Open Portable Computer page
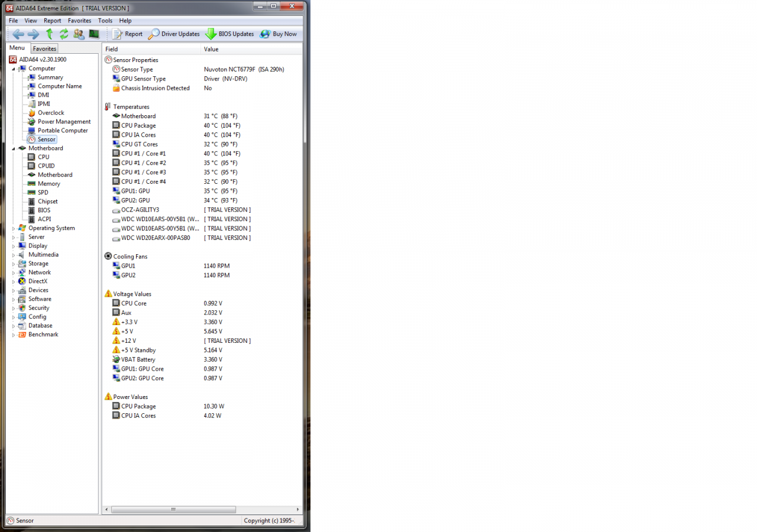The width and height of the screenshot is (757, 532). pyautogui.click(x=63, y=131)
